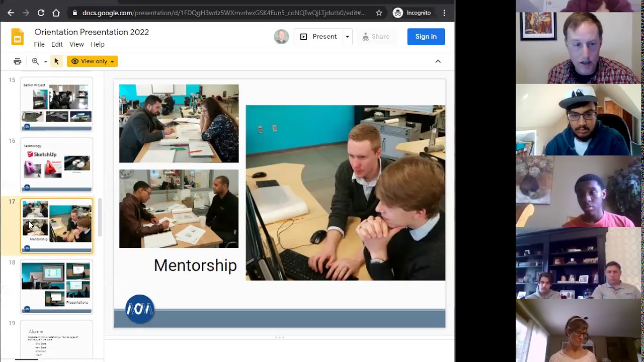Select the zoom magnifier tool
The height and width of the screenshot is (362, 644).
pos(35,61)
